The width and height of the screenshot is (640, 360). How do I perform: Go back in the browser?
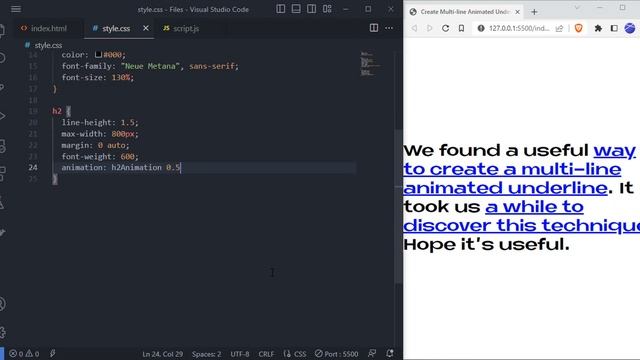pyautogui.click(x=414, y=28)
